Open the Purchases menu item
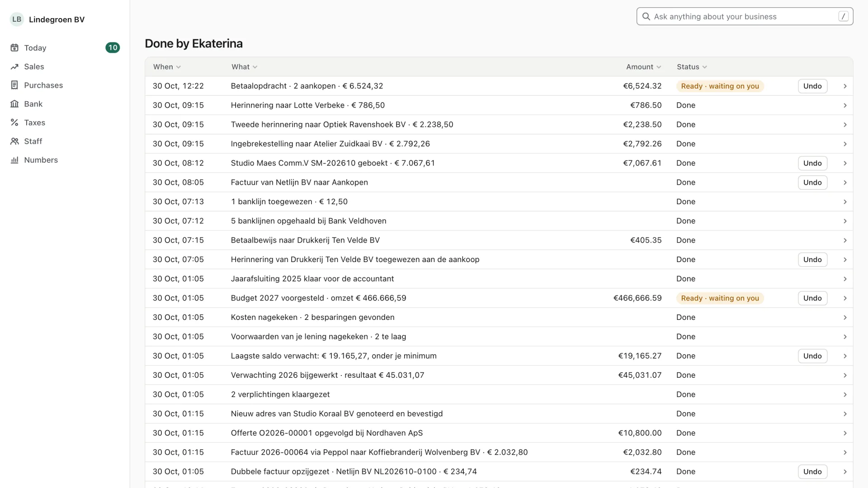 click(x=65, y=85)
